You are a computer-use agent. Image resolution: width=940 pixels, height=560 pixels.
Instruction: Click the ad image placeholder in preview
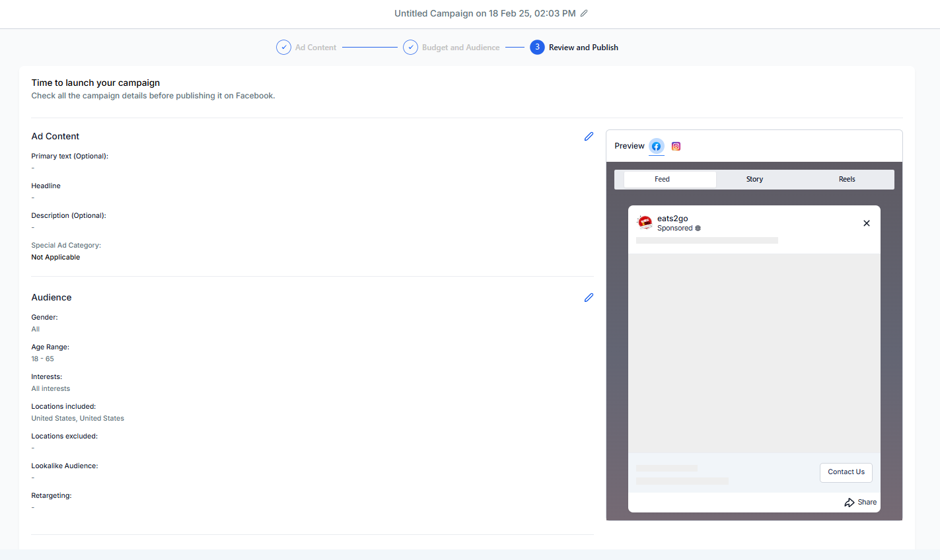[754, 353]
